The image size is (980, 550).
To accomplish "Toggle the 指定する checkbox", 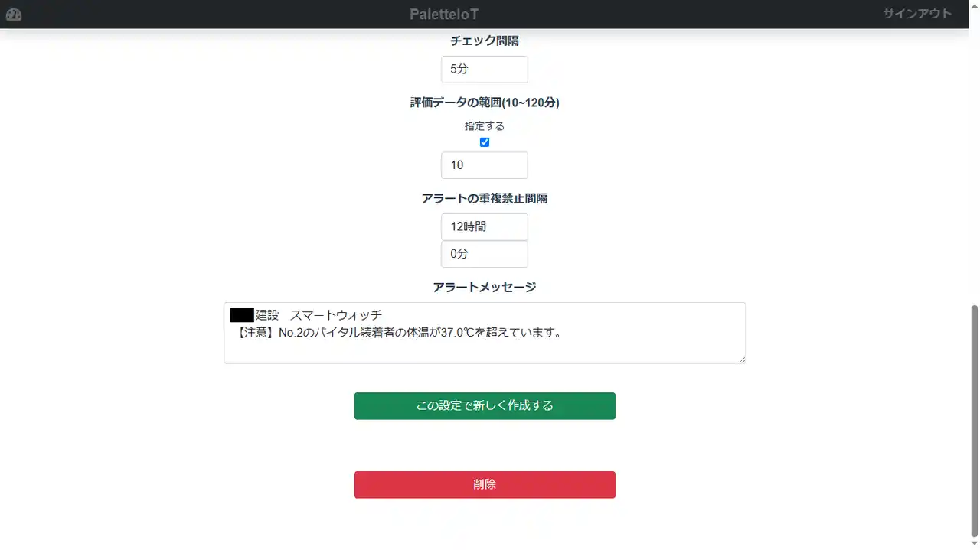I will pos(485,142).
